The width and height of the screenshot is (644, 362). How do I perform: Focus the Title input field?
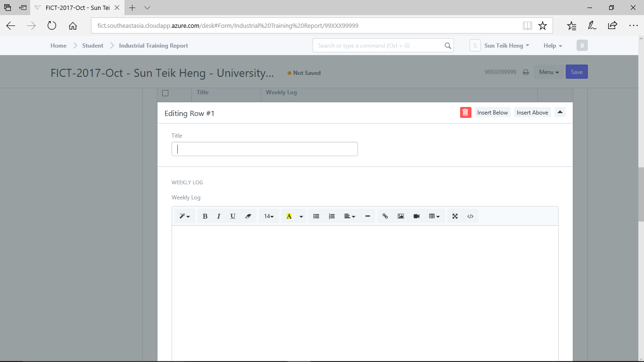point(264,149)
